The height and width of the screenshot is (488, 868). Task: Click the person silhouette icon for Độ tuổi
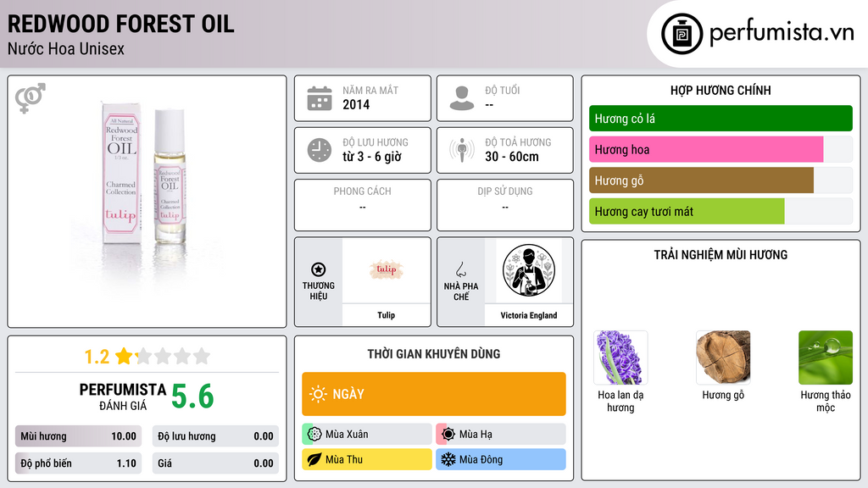462,98
